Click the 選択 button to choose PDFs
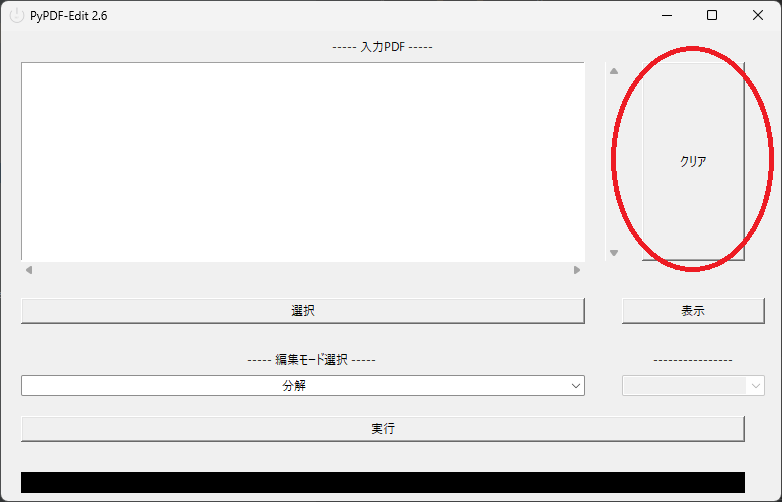This screenshot has width=782, height=502. pyautogui.click(x=303, y=311)
